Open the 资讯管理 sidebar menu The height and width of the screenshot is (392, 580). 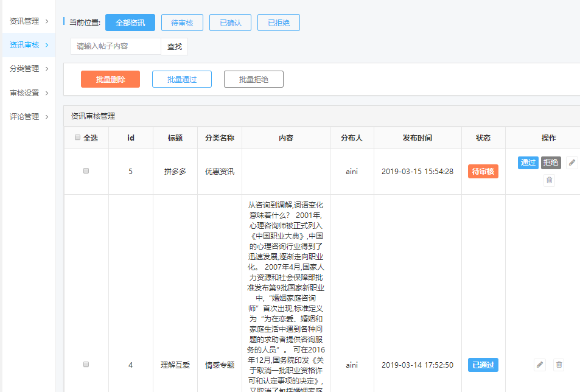coord(29,21)
